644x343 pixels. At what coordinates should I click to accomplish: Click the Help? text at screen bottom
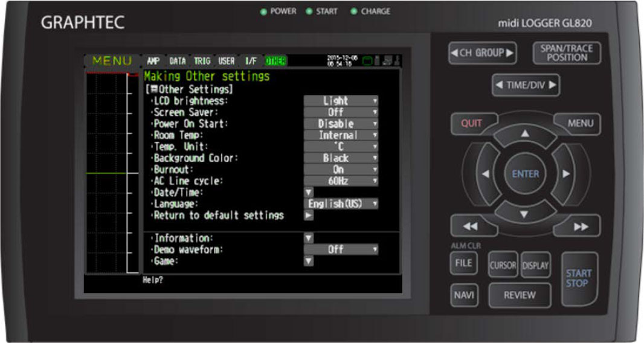[153, 280]
